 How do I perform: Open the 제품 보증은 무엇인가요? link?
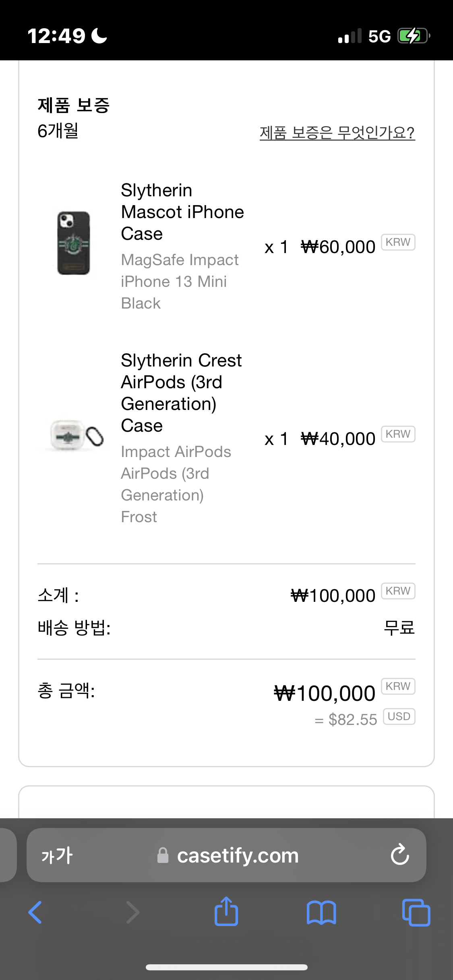(x=337, y=133)
